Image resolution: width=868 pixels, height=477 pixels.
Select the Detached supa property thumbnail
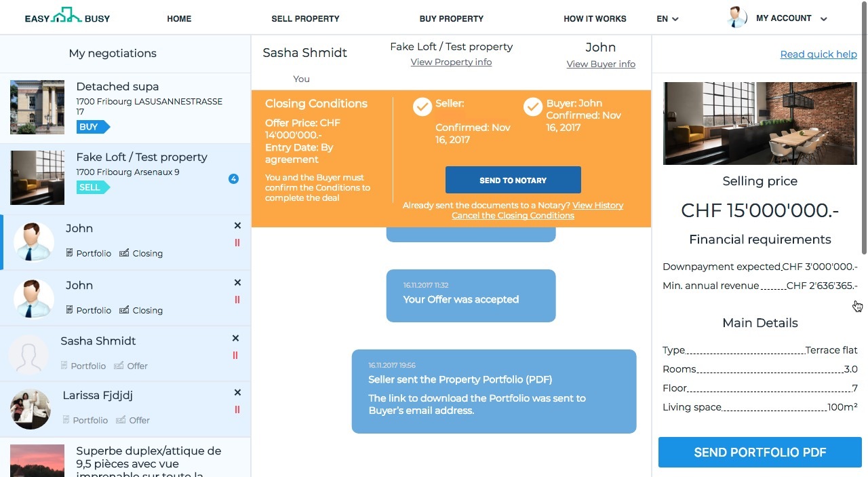[37, 107]
